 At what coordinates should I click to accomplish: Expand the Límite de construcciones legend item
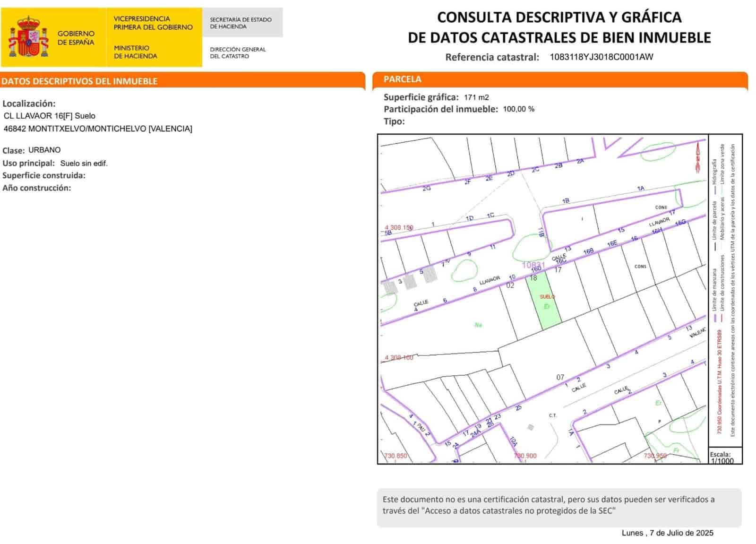coord(722,282)
